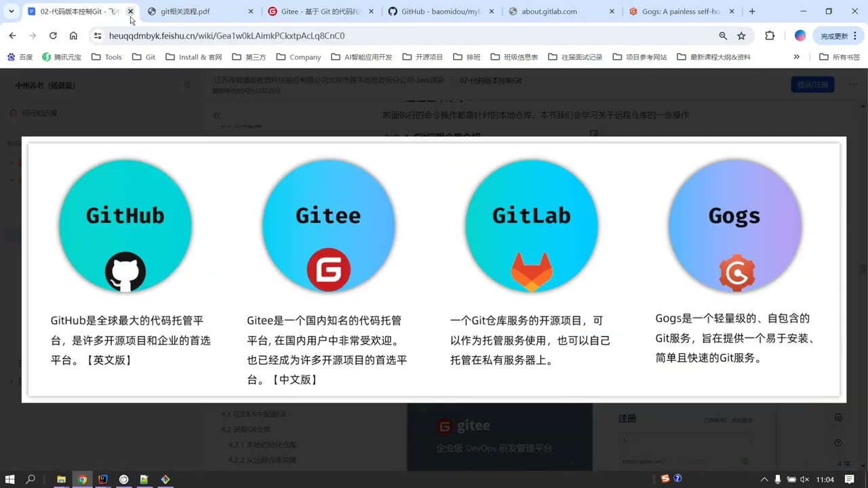
Task: Click the dimmed 登录/注册 button
Action: pos(812,85)
